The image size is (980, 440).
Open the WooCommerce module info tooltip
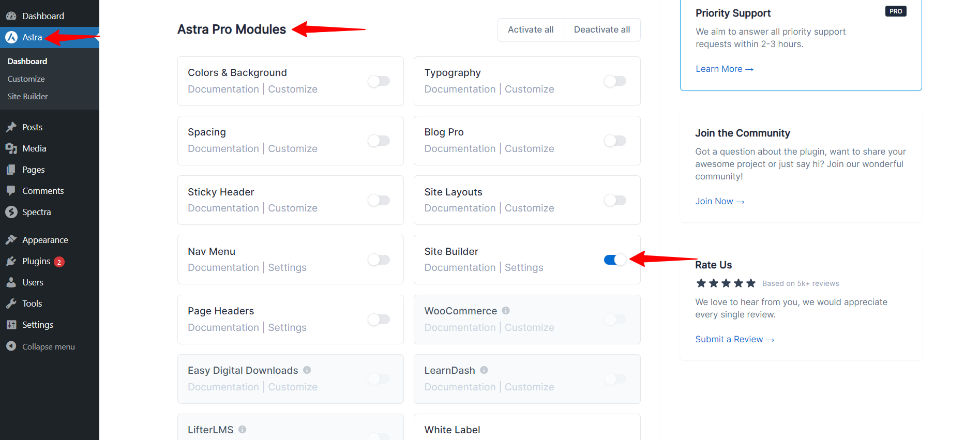pos(505,310)
